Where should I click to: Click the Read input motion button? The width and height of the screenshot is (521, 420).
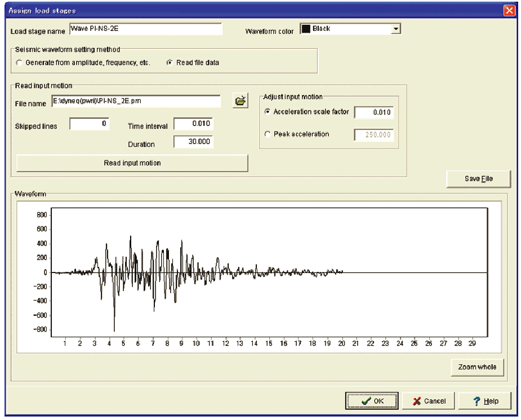click(132, 163)
